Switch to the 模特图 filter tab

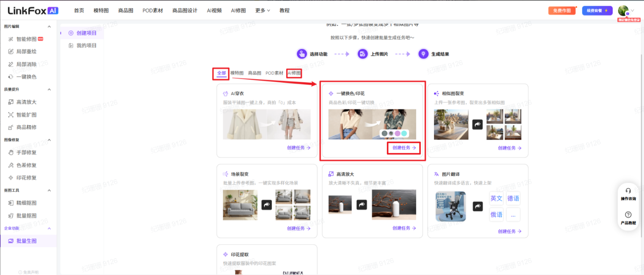tap(237, 73)
